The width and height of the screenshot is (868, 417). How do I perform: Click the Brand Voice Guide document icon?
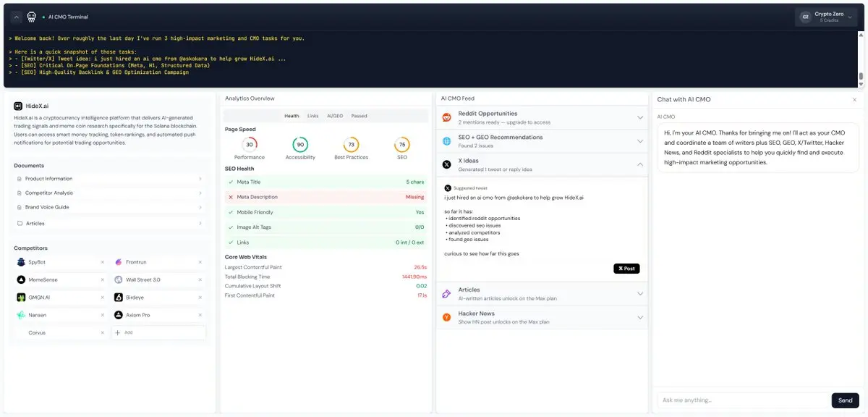(x=19, y=208)
